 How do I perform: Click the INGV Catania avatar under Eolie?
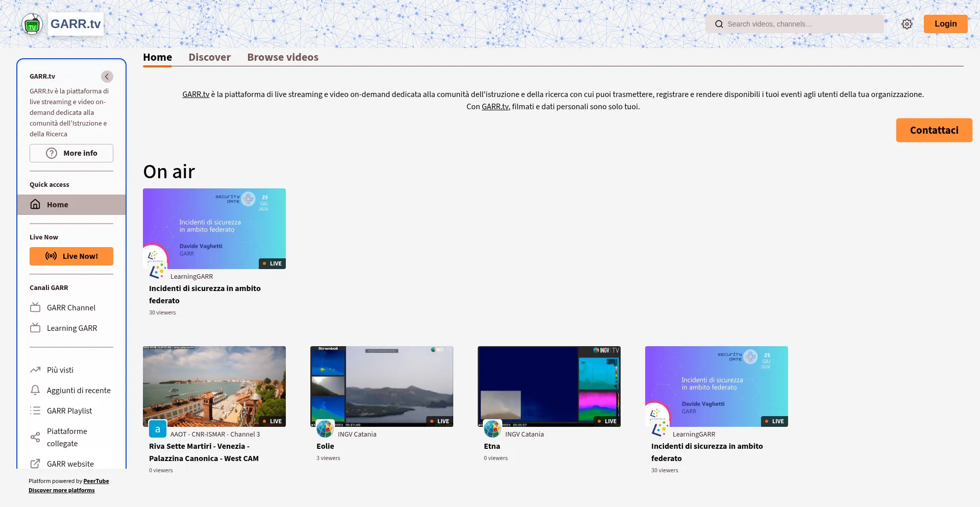325,429
